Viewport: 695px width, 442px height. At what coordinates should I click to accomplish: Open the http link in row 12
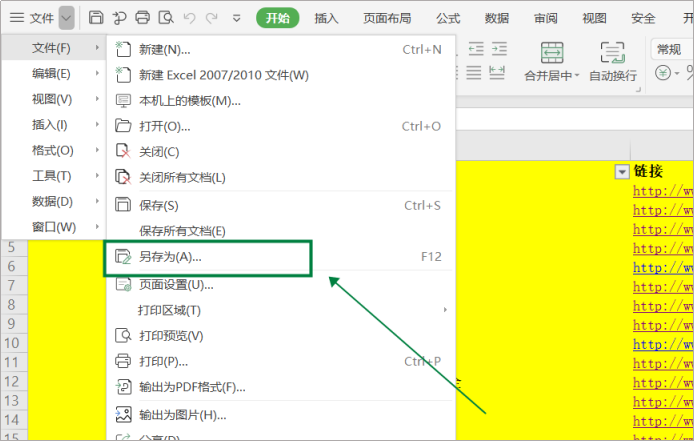coord(663,382)
